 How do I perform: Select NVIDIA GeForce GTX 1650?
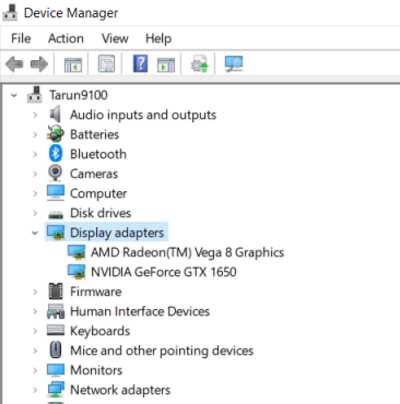click(x=164, y=272)
